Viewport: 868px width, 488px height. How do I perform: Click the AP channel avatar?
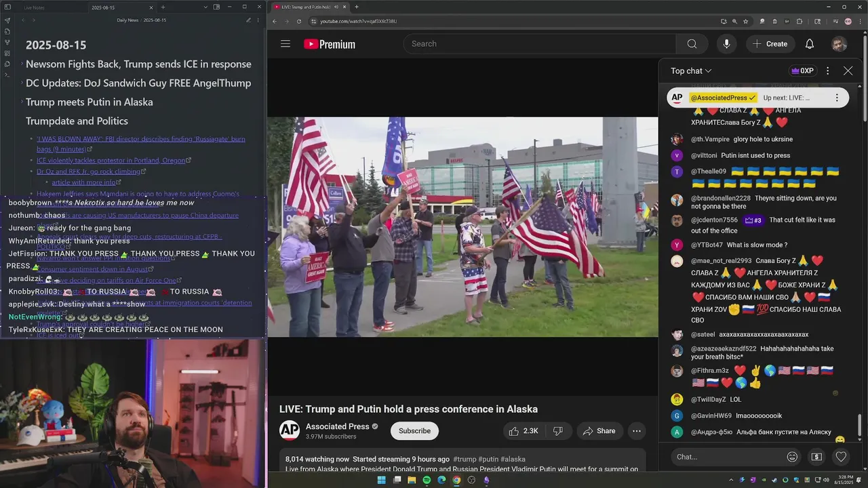click(x=290, y=430)
